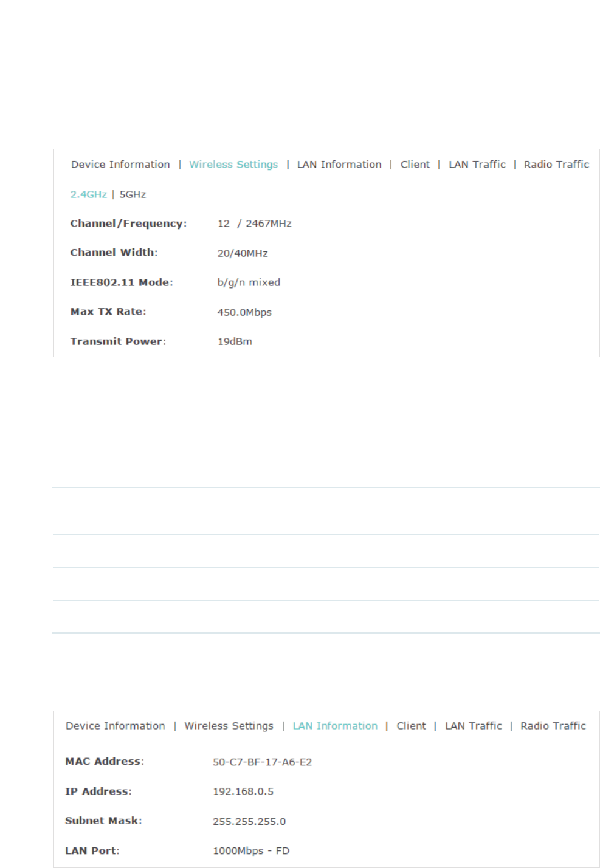Click the IP Address label
Viewport: 600px width, 868px height.
click(98, 791)
